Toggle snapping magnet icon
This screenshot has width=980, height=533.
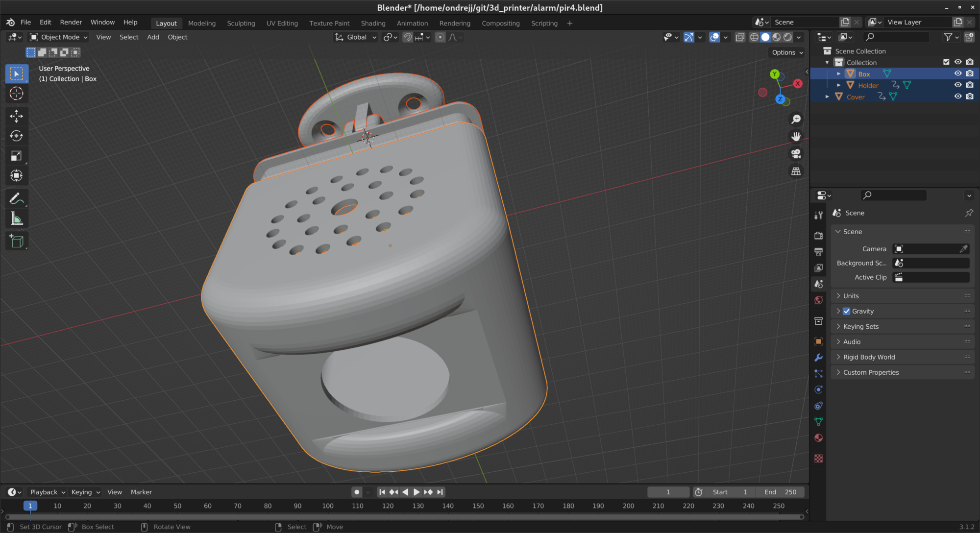[408, 37]
